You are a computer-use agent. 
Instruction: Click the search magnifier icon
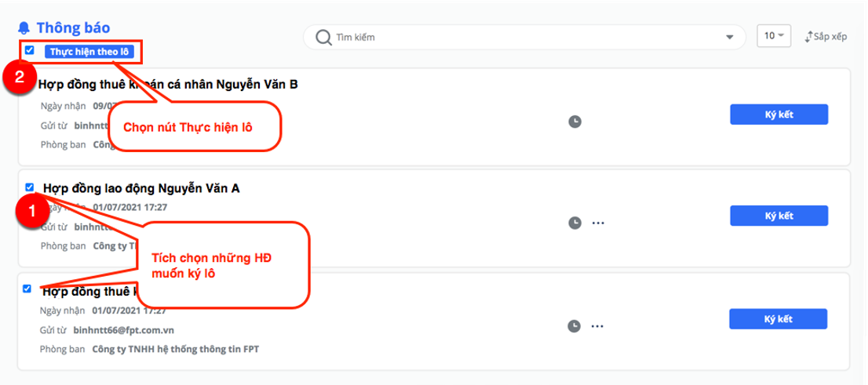coord(323,37)
